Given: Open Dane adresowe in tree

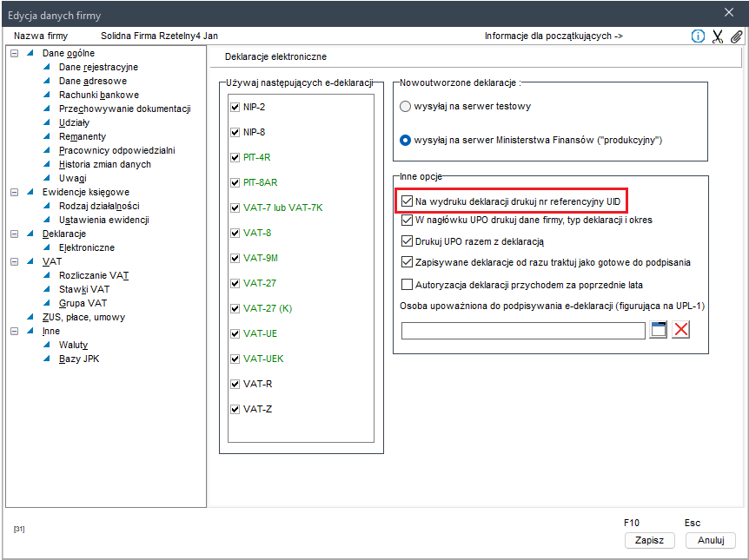Looking at the screenshot, I should click(x=93, y=81).
